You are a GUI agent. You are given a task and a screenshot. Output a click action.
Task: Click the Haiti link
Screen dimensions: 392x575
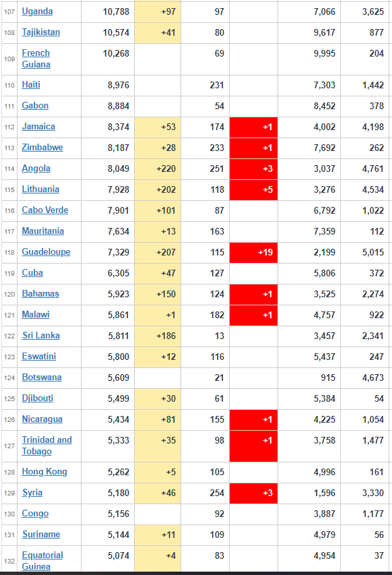pyautogui.click(x=31, y=85)
